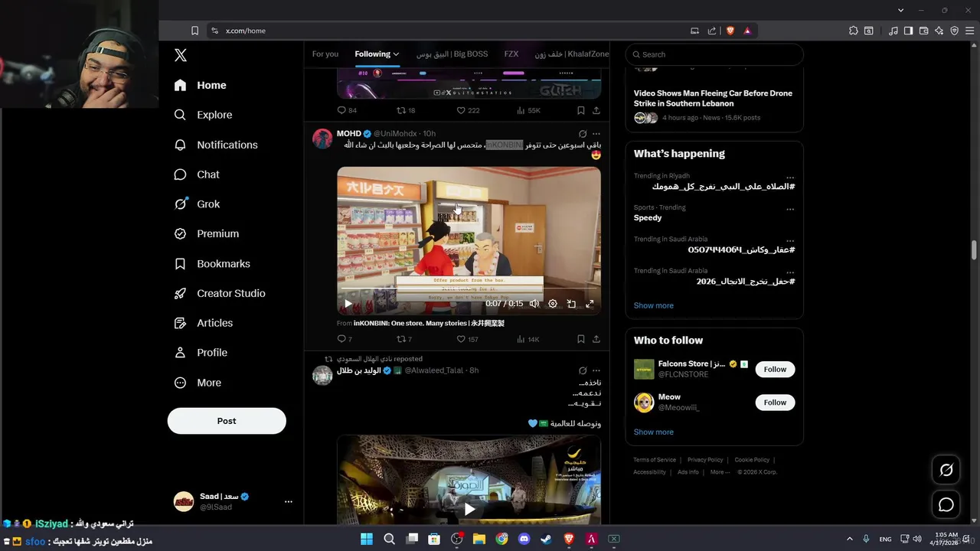
Task: Click the Search field on X
Action: [714, 54]
